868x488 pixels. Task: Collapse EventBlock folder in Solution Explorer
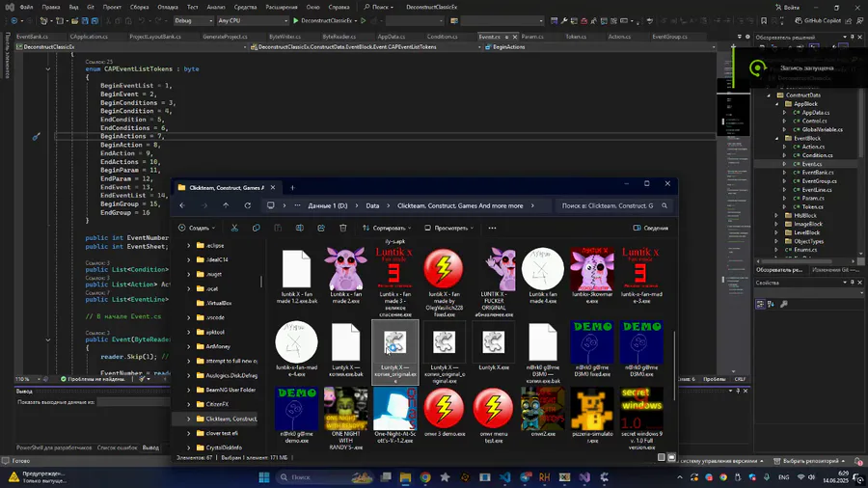(x=776, y=138)
